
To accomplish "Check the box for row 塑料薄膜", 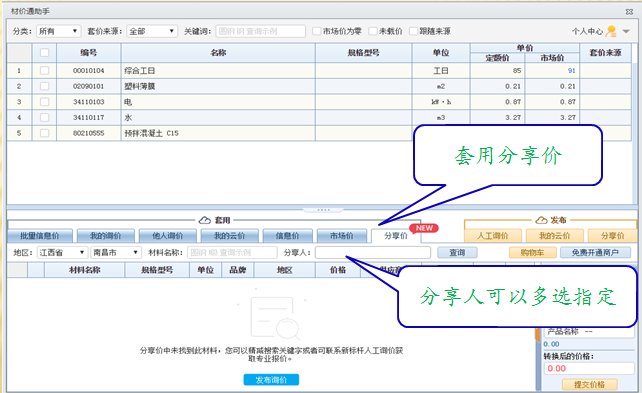I will click(44, 86).
